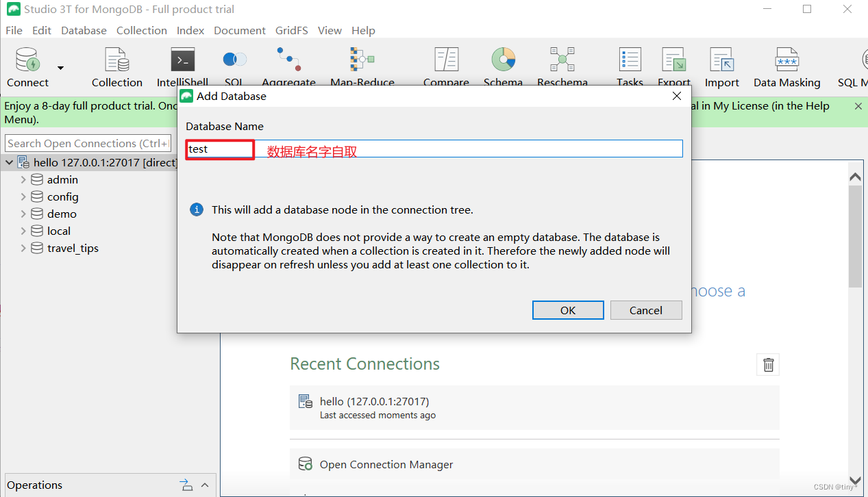
Task: Expand the local database node
Action: pyautogui.click(x=23, y=231)
